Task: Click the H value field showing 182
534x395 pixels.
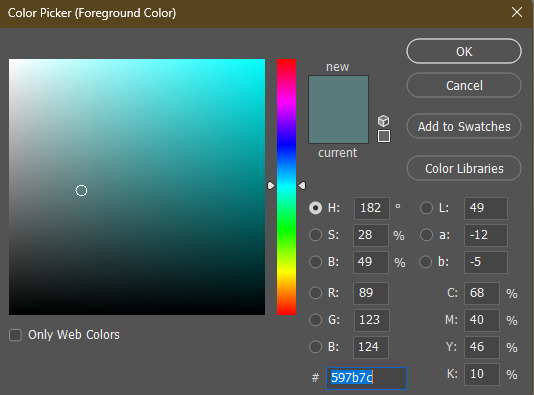Action: click(x=372, y=208)
